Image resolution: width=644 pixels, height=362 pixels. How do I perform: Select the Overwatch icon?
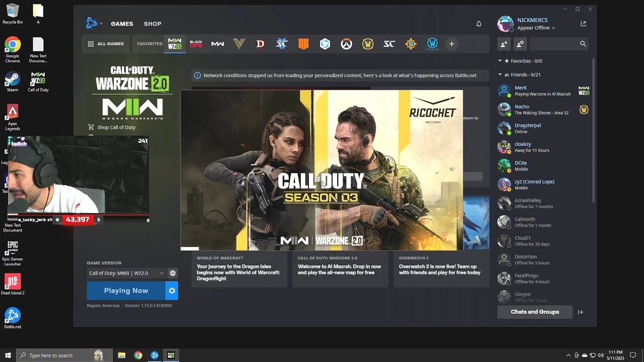346,44
